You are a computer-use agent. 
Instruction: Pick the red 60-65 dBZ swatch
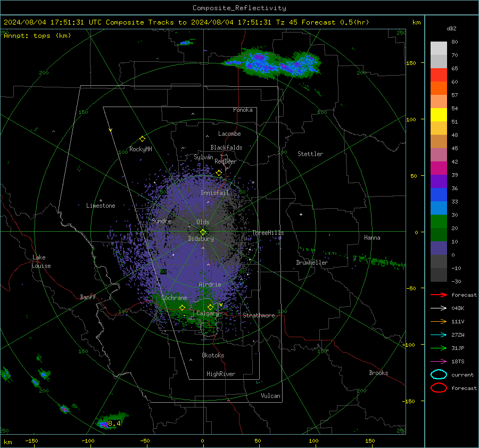[x=439, y=75]
